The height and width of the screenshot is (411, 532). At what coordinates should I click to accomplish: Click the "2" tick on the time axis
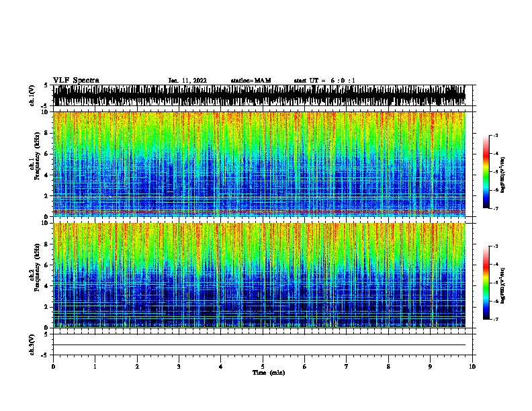click(x=137, y=367)
